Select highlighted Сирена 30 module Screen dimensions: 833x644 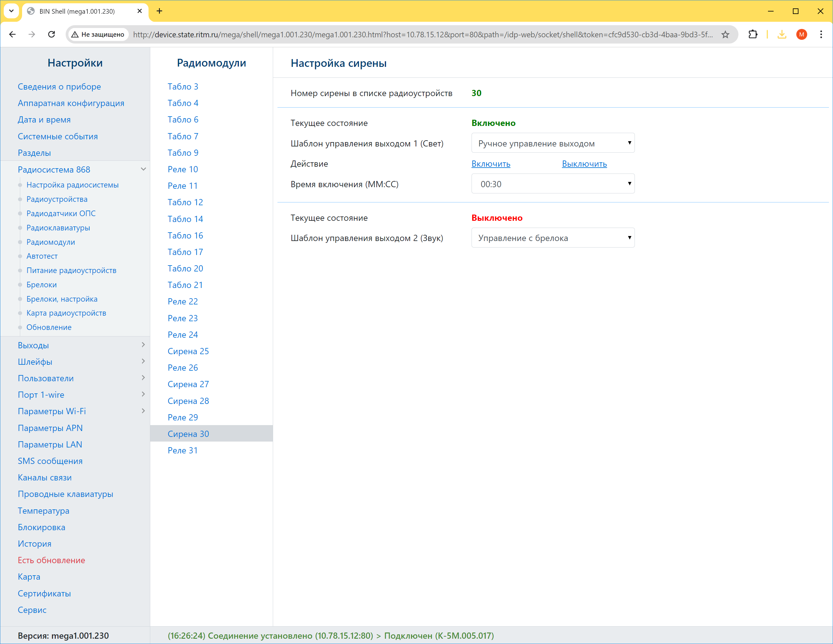point(211,434)
